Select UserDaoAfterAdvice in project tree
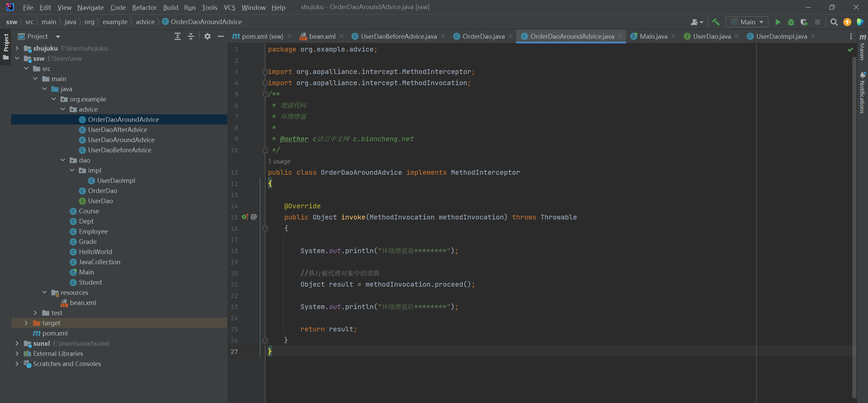The image size is (868, 403). coord(117,130)
